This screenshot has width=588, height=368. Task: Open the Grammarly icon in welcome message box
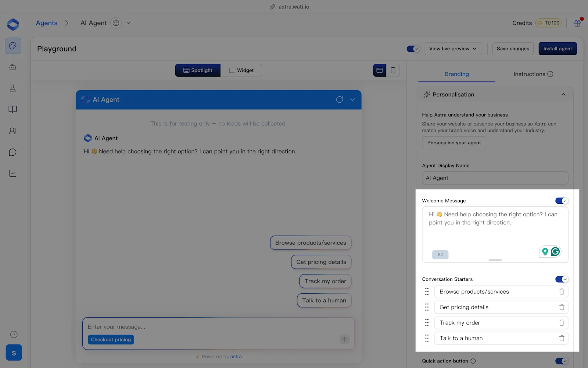coord(555,251)
